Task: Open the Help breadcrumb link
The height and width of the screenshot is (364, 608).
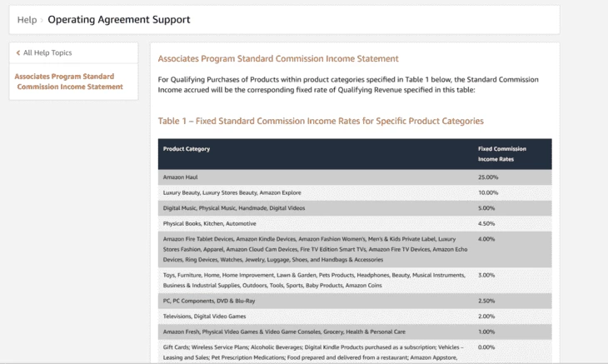Action: [x=27, y=19]
